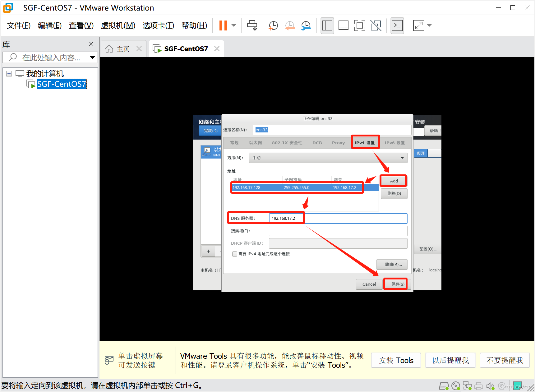Open the power options dropdown arrow

234,25
